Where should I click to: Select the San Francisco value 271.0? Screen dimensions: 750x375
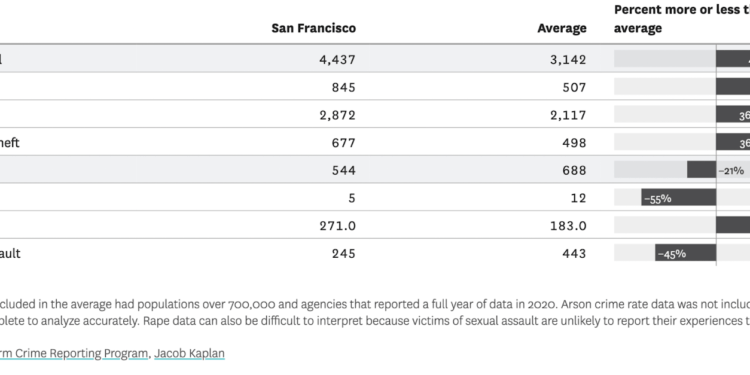(338, 225)
